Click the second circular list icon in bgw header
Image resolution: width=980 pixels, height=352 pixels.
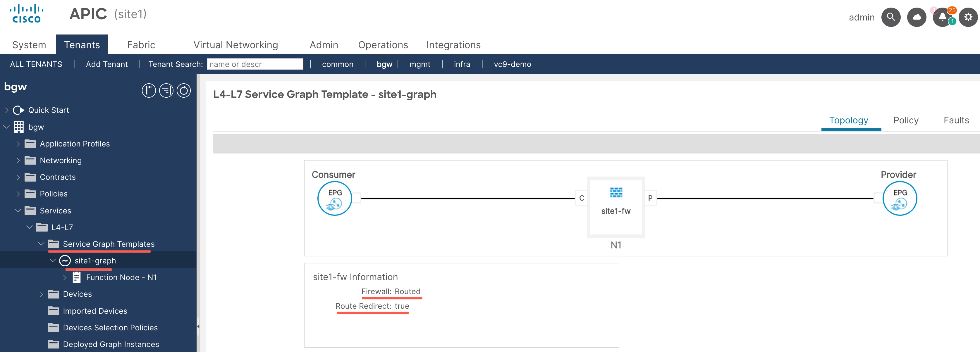166,90
